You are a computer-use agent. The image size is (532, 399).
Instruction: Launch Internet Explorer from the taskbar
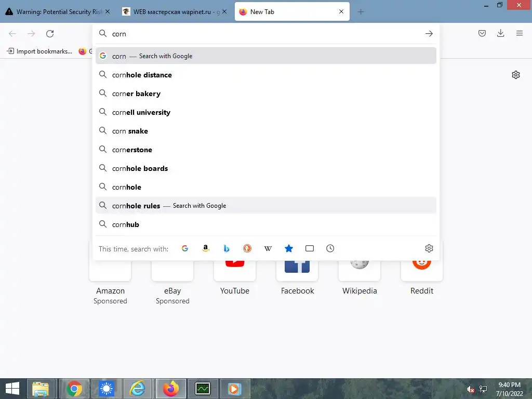pyautogui.click(x=138, y=389)
